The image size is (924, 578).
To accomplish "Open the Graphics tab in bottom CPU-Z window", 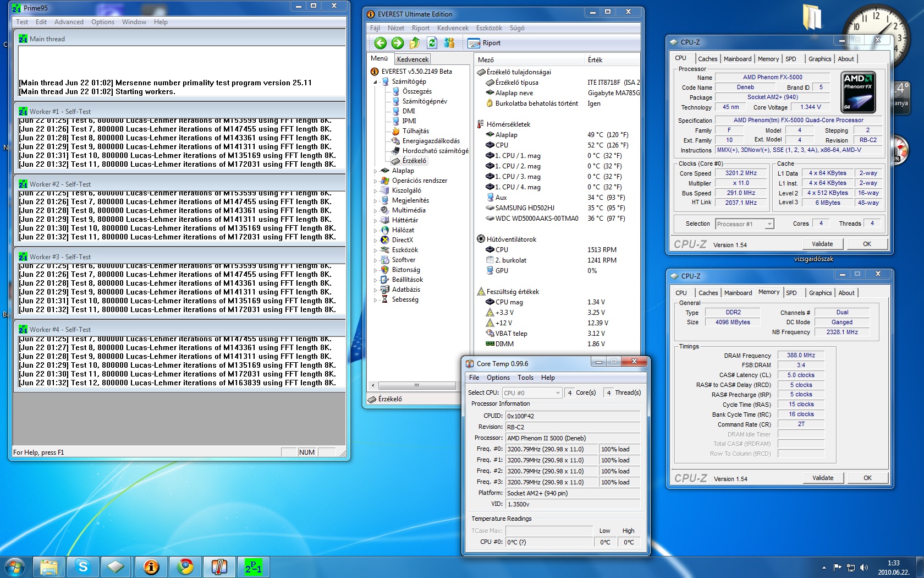I will pyautogui.click(x=820, y=293).
